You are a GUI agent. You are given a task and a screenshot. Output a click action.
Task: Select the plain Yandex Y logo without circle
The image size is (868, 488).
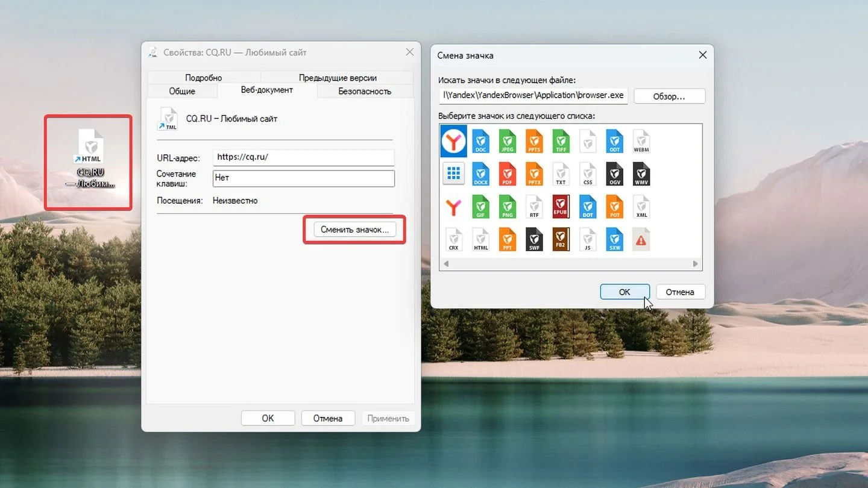point(453,207)
